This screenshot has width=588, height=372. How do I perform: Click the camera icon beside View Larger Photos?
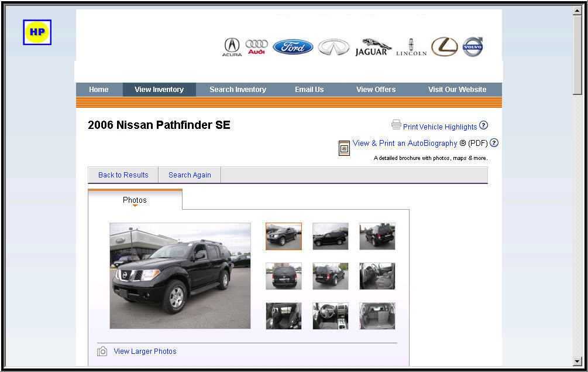tap(102, 351)
